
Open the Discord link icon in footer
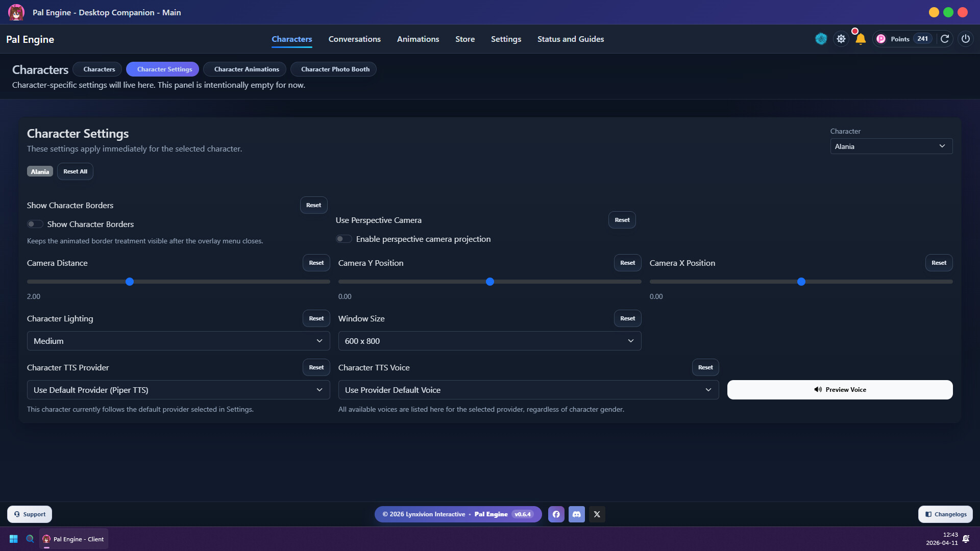pyautogui.click(x=577, y=514)
